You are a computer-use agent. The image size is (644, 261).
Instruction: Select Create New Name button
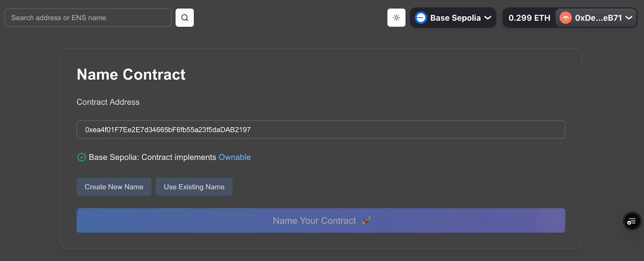click(x=114, y=187)
